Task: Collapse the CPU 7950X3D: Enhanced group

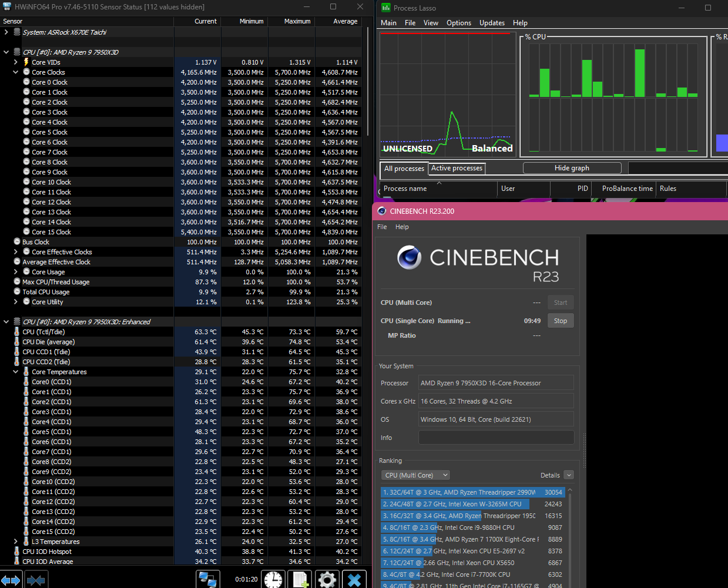Action: [x=6, y=321]
